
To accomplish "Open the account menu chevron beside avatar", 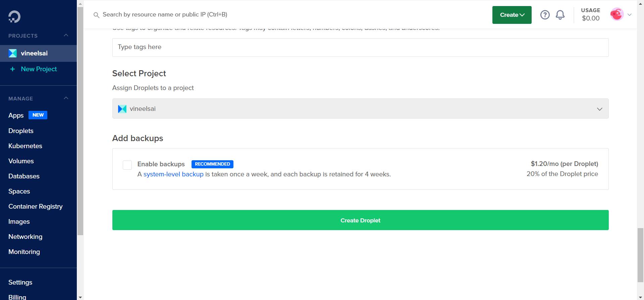I will 630,15.
